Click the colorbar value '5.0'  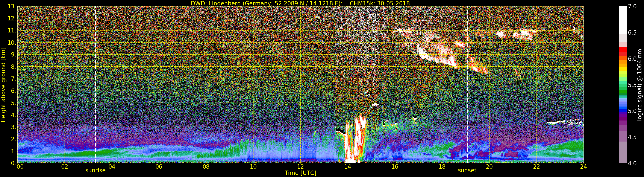(632, 111)
